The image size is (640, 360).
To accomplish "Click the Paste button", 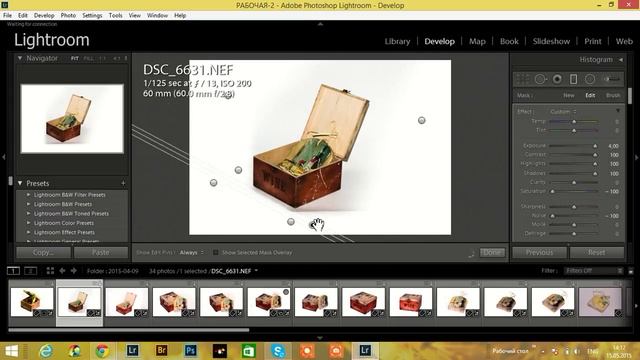I will click(x=100, y=253).
